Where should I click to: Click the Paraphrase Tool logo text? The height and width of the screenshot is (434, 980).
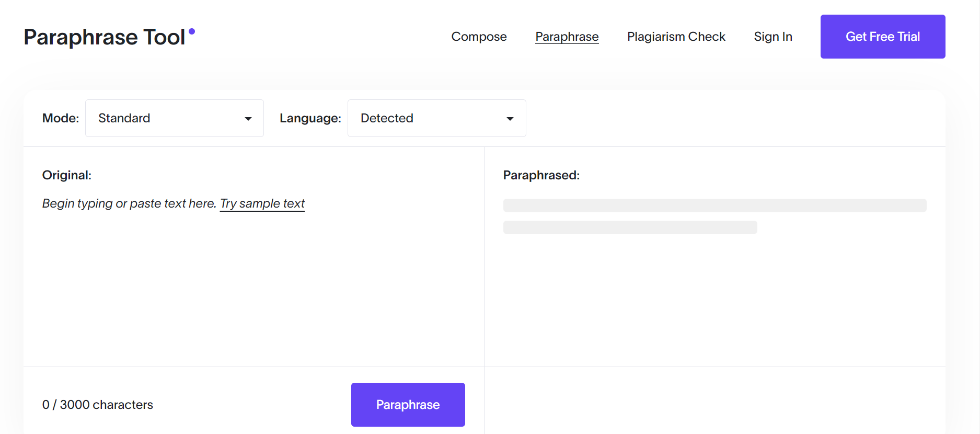(104, 37)
